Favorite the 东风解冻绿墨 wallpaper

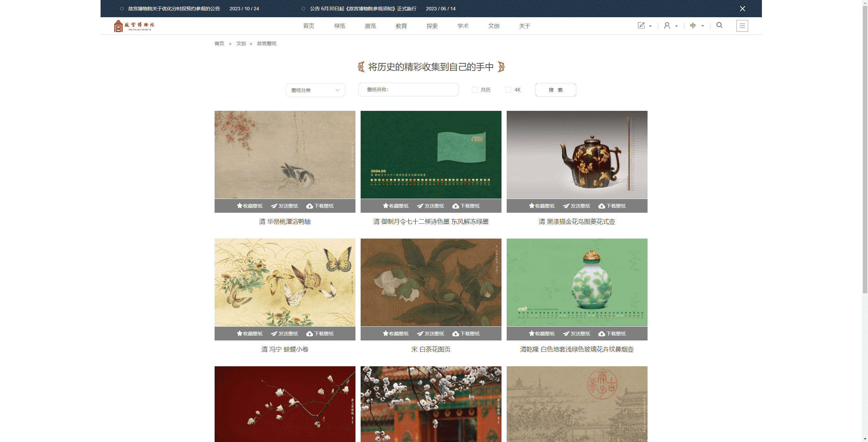(396, 206)
